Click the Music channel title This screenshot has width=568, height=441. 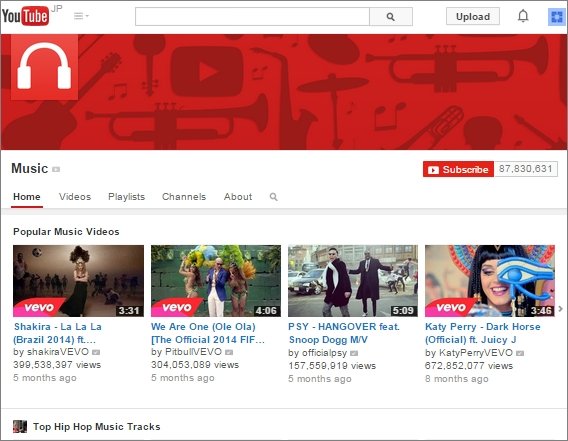click(30, 169)
